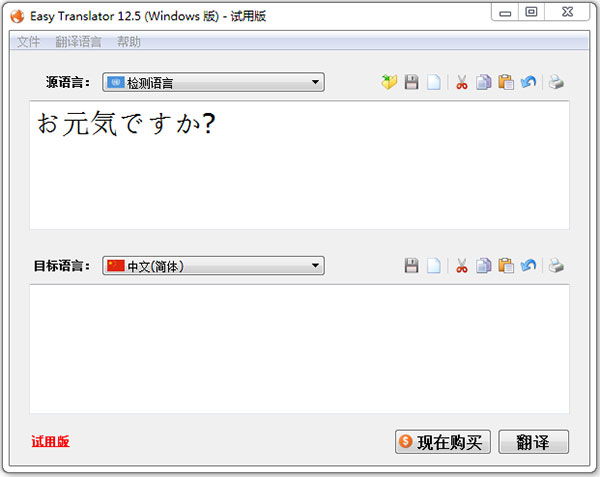This screenshot has height=477, width=600.
Task: Click the 翻译 button
Action: click(x=533, y=442)
